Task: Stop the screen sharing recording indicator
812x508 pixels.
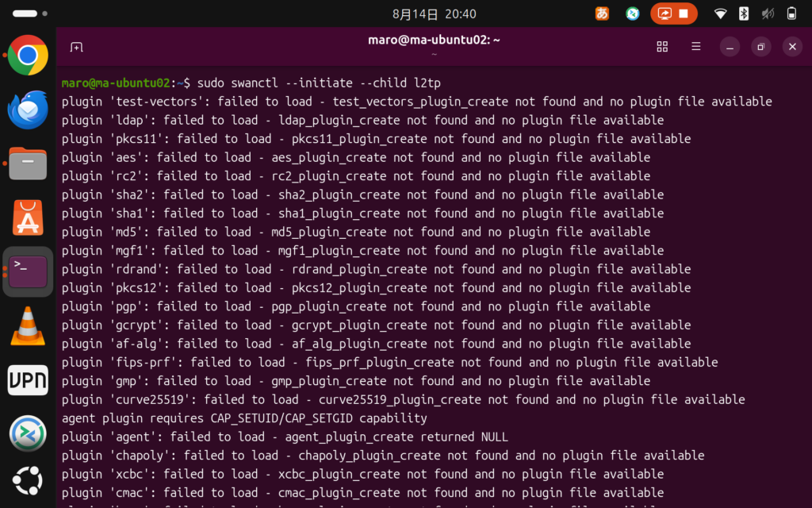Action: (684, 14)
